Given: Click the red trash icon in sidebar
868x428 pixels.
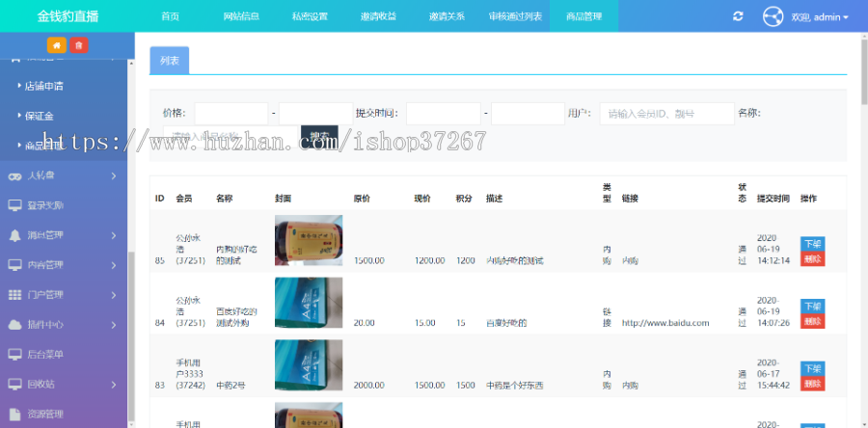Looking at the screenshot, I should [x=79, y=45].
